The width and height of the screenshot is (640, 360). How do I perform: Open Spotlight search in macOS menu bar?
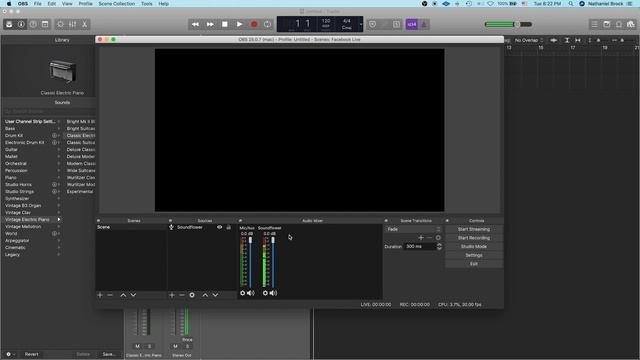(571, 4)
